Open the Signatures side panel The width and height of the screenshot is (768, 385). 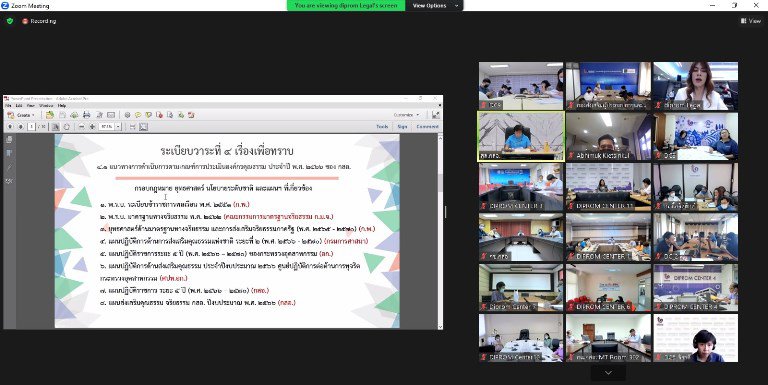click(x=9, y=181)
